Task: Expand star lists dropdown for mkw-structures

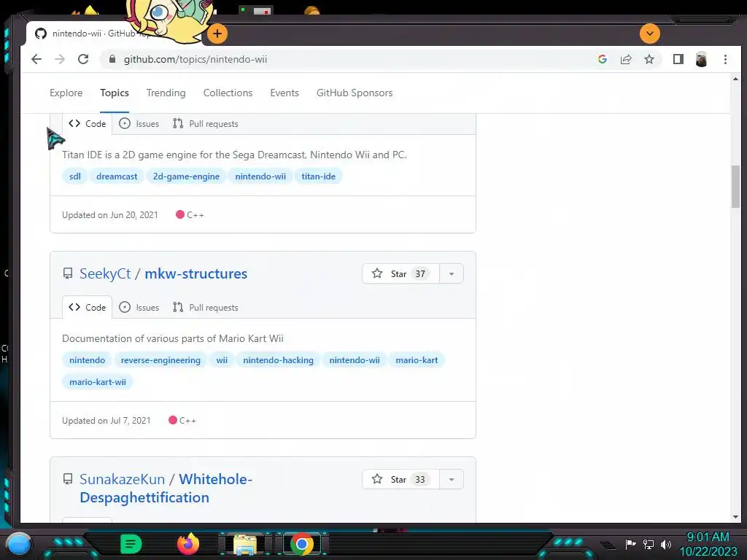Action: click(451, 274)
